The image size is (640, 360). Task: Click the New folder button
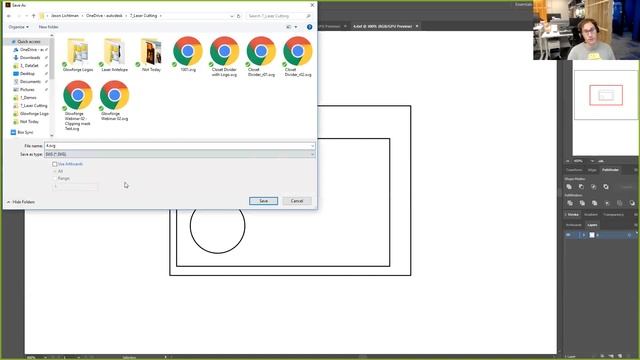click(x=48, y=27)
